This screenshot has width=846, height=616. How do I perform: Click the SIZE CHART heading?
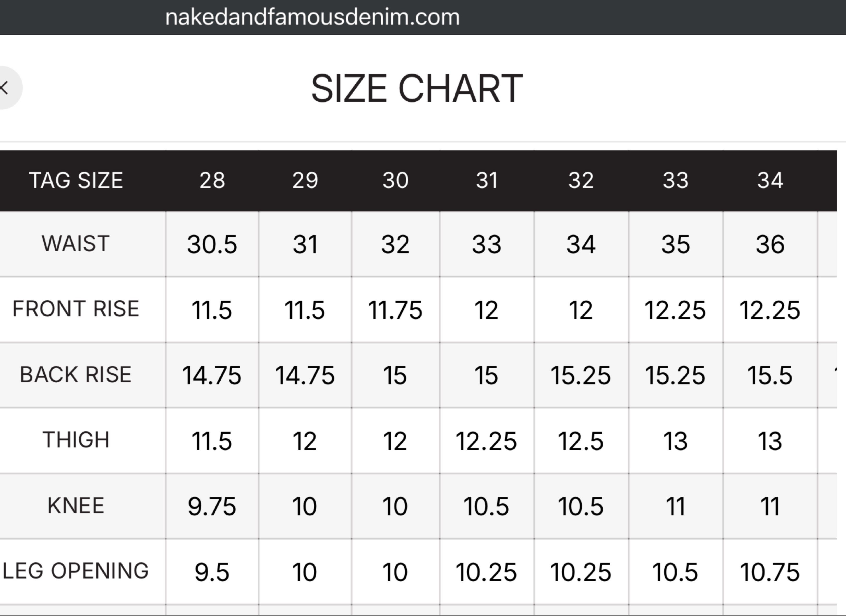(x=417, y=88)
